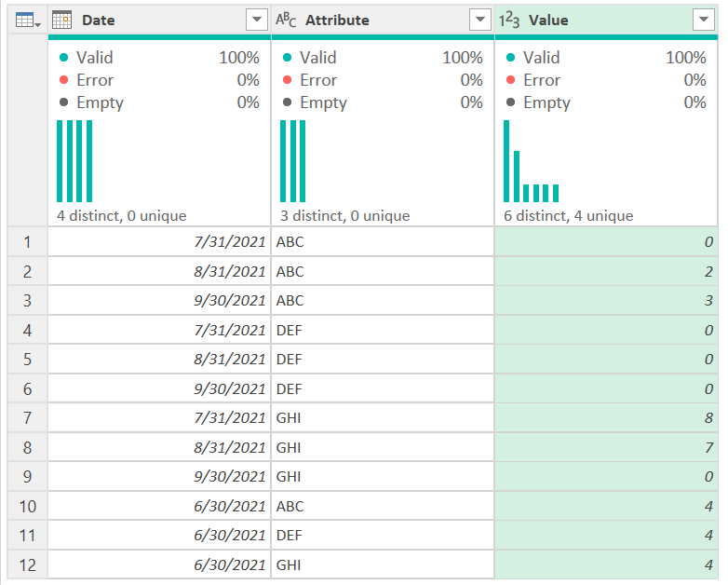Click Attribute cell DEF in row 4
The width and height of the screenshot is (728, 585).
(x=383, y=330)
